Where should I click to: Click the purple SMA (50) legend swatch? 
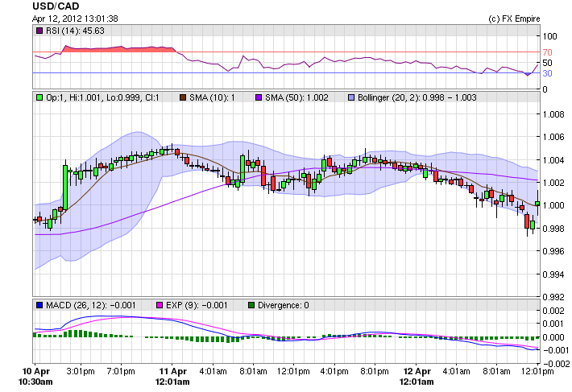coord(259,97)
